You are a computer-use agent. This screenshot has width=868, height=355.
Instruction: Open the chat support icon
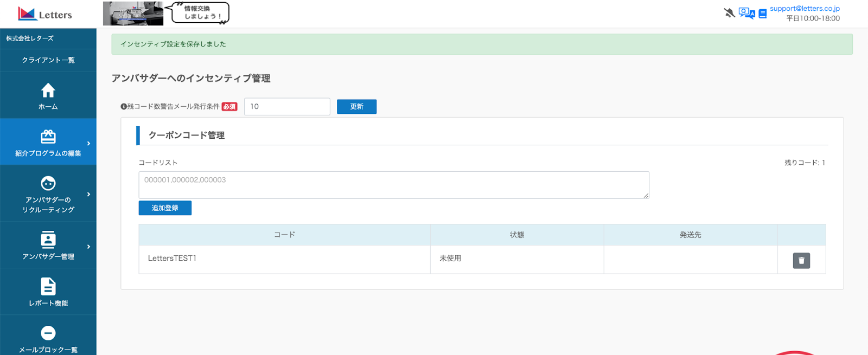[746, 13]
